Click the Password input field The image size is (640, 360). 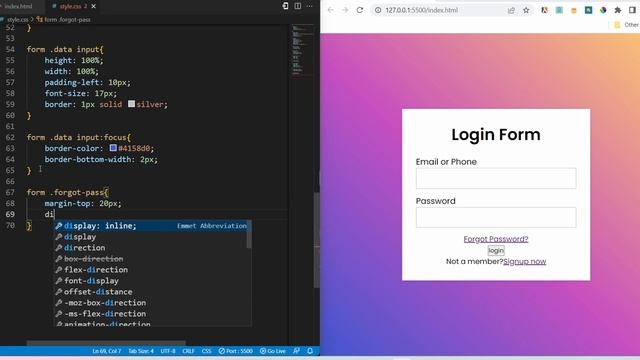496,218
